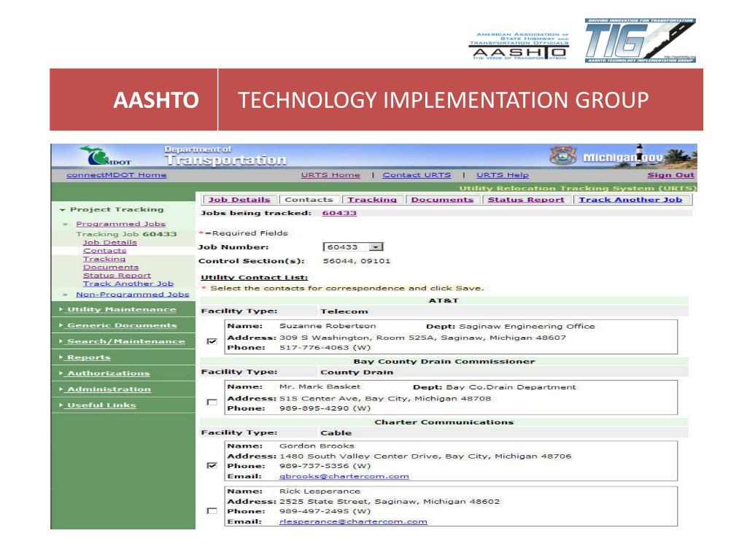Expand the Search/Maintenance menu
The image size is (747, 560).
125,341
